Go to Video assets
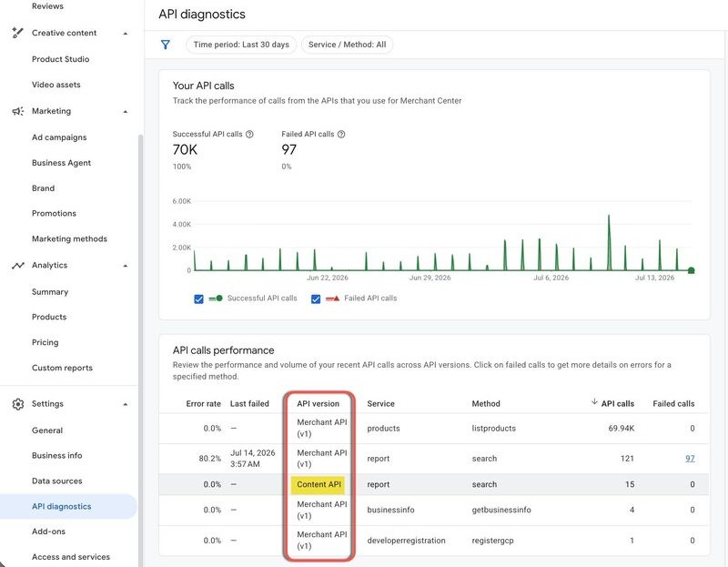The width and height of the screenshot is (728, 567). coord(56,85)
